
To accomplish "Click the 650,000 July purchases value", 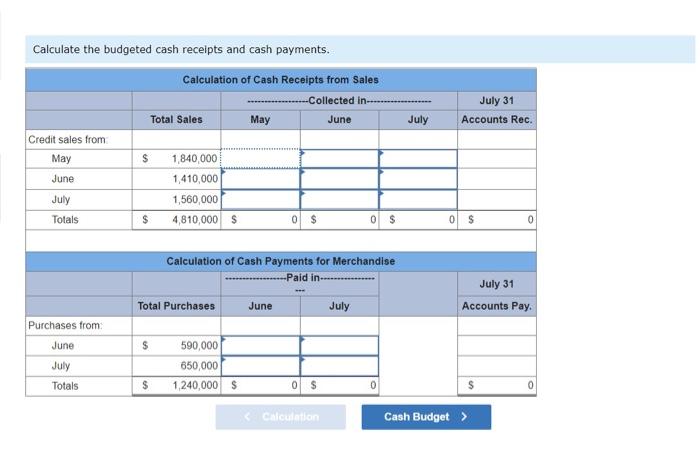I will (x=199, y=366).
